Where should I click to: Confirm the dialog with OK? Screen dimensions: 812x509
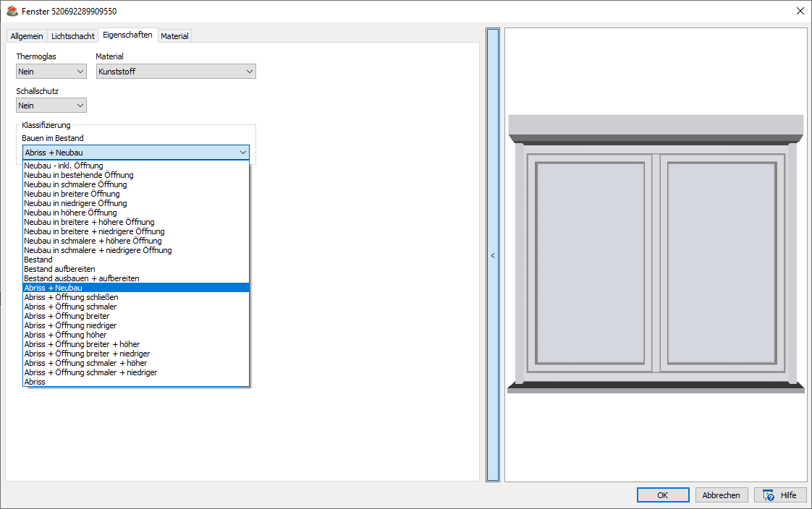coord(663,495)
